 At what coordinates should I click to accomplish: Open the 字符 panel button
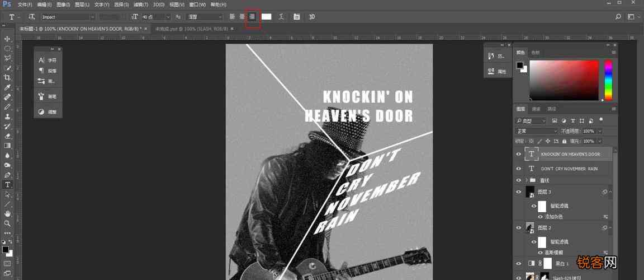(x=48, y=60)
